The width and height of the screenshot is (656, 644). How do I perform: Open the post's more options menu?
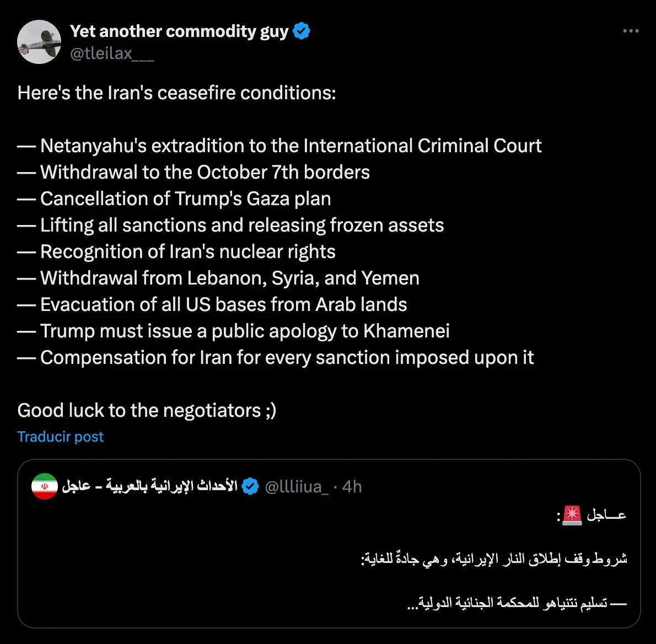[x=631, y=31]
